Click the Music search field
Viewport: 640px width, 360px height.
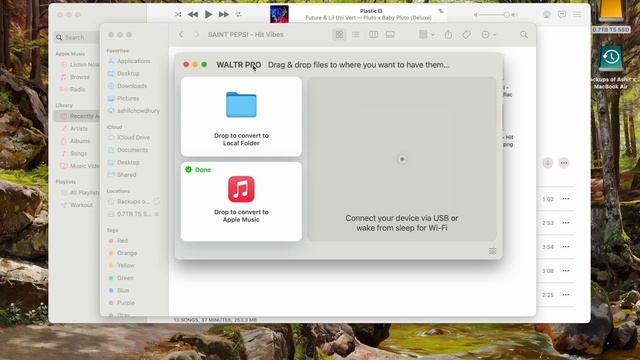77,37
